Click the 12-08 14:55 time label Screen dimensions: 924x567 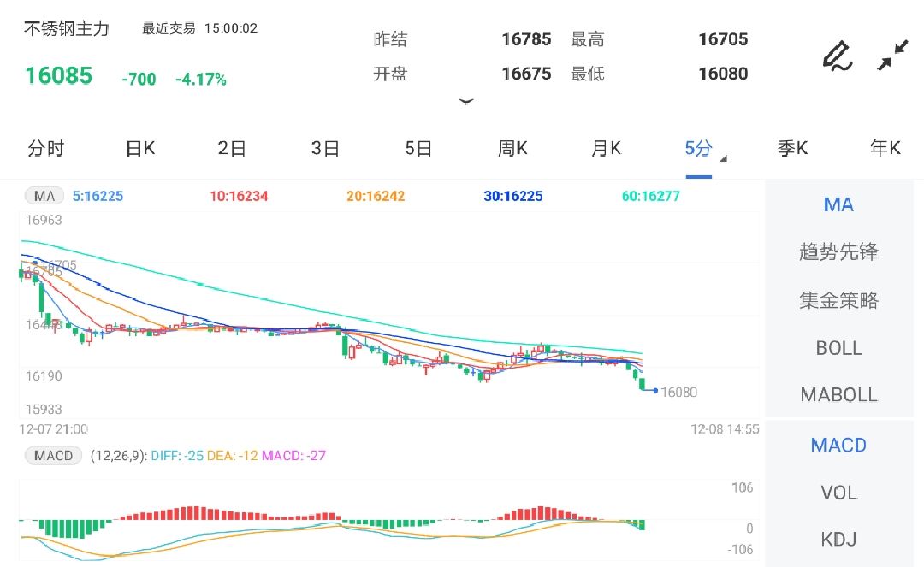tap(725, 429)
